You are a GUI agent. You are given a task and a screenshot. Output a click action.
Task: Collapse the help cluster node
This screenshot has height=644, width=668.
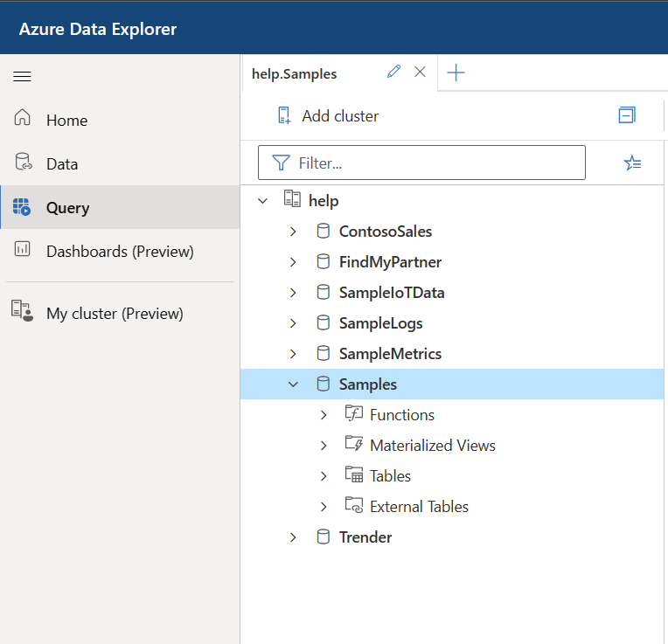pyautogui.click(x=263, y=200)
